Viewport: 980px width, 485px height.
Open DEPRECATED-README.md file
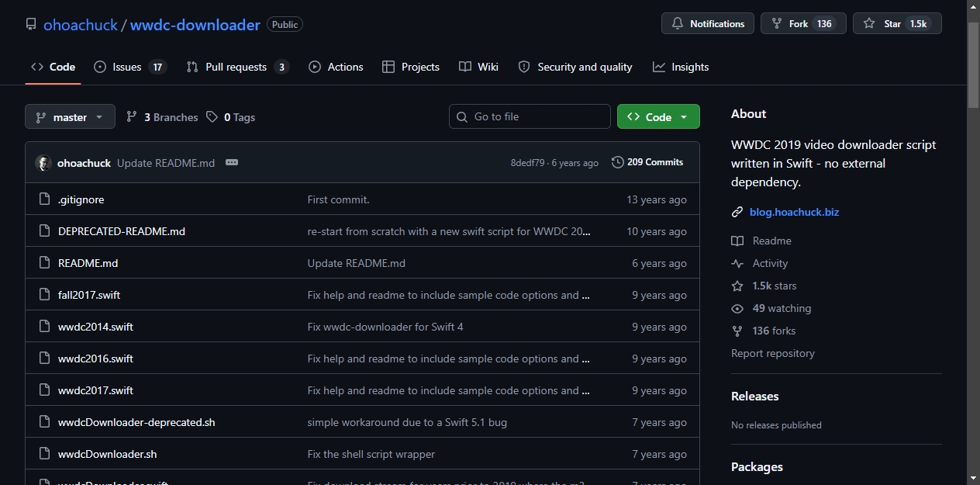coord(122,231)
